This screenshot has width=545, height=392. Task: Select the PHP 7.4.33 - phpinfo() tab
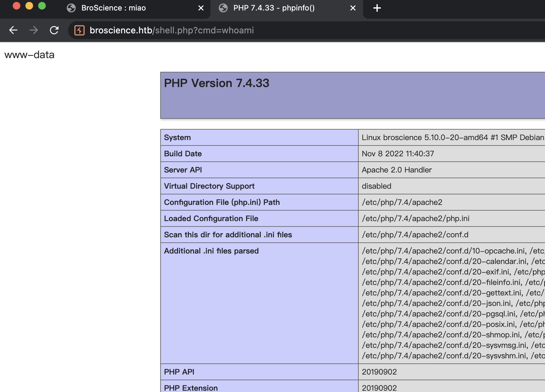click(x=286, y=9)
